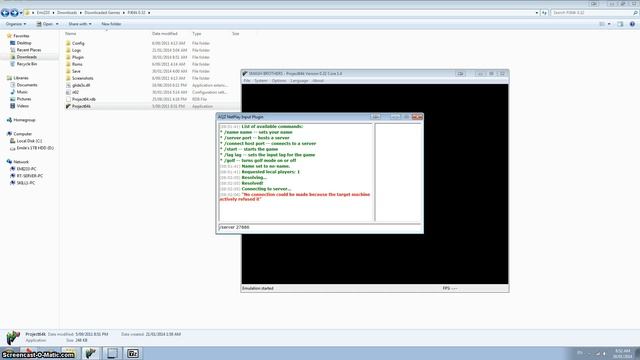
Task: Select the Screenshots folder icon
Action: [68, 78]
